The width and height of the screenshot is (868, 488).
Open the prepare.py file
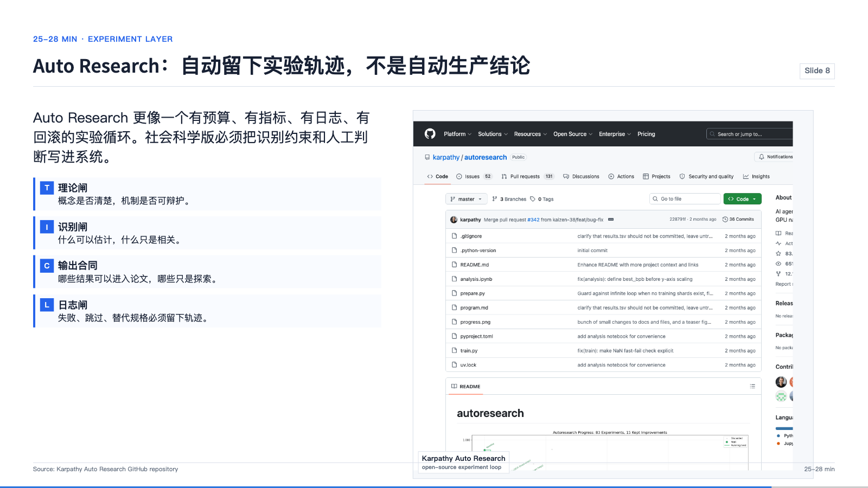click(x=473, y=293)
